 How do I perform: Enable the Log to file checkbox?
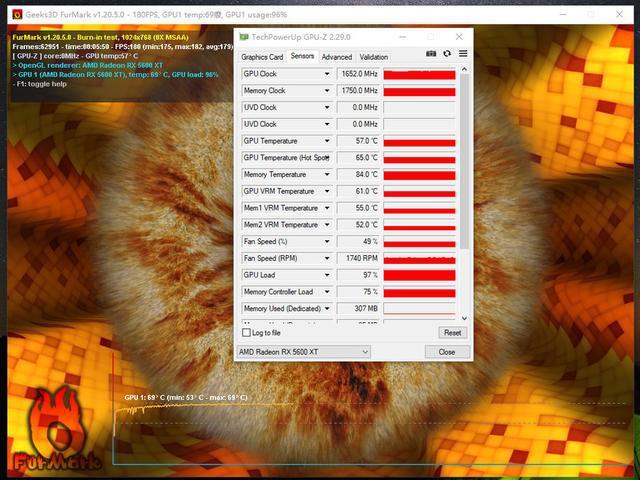click(246, 333)
